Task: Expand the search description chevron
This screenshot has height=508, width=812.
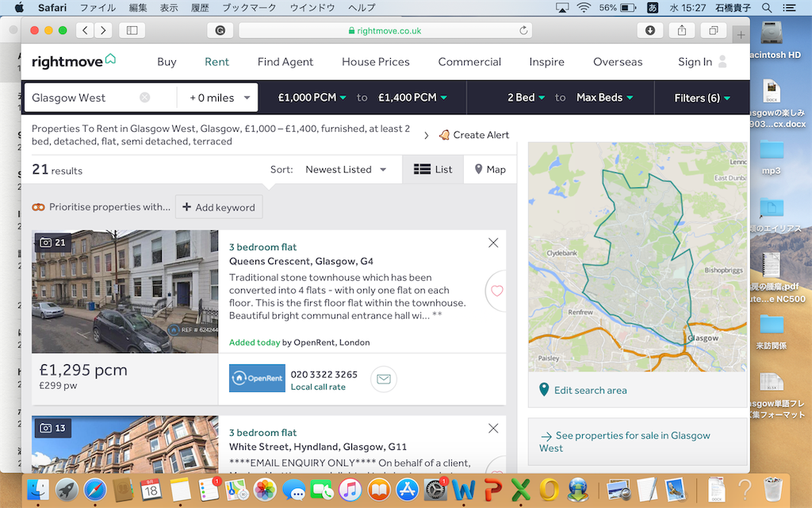Action: pyautogui.click(x=426, y=135)
